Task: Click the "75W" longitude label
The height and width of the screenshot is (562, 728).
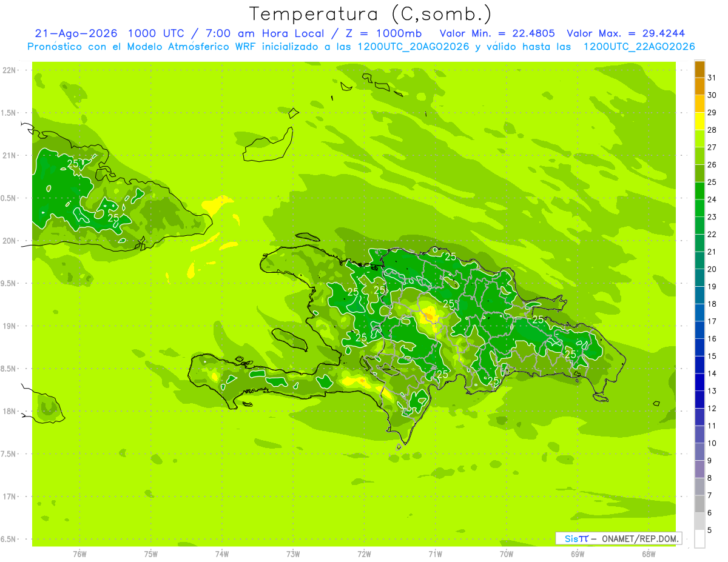Action: [x=151, y=554]
